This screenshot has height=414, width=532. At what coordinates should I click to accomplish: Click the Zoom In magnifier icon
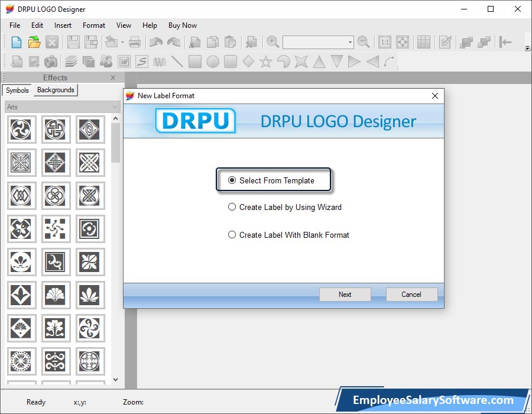click(273, 42)
